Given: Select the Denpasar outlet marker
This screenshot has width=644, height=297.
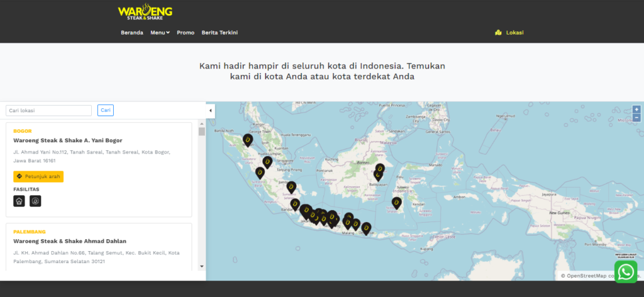Looking at the screenshot, I should click(x=366, y=228).
